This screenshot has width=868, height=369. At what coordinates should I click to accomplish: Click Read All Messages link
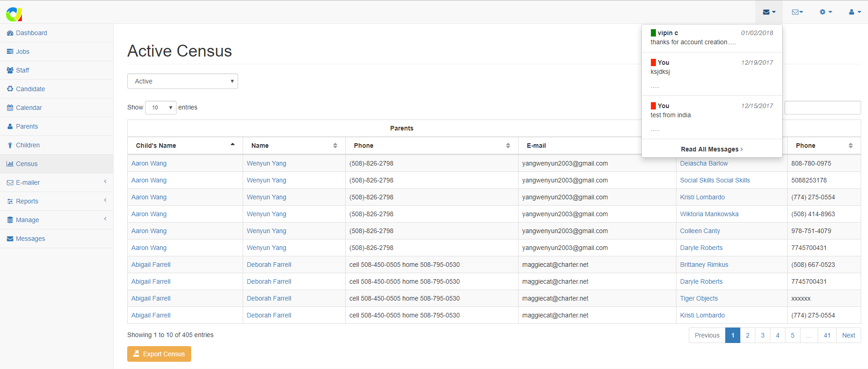tap(712, 149)
